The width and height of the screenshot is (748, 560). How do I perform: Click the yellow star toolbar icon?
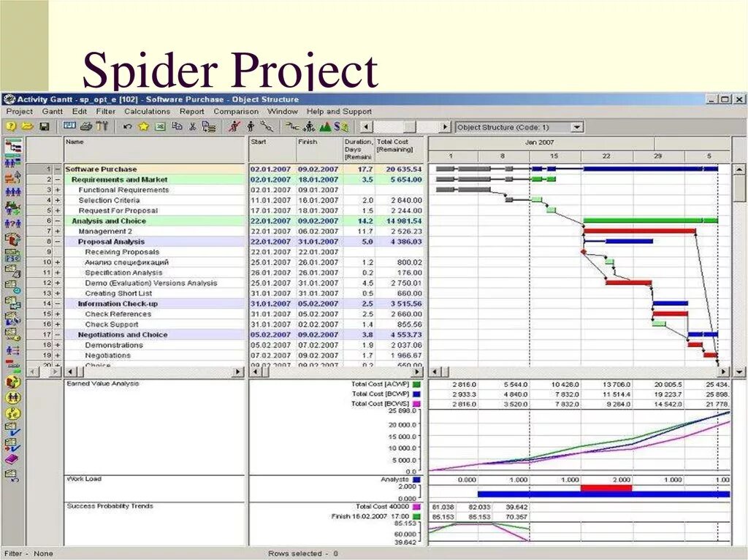click(x=144, y=126)
